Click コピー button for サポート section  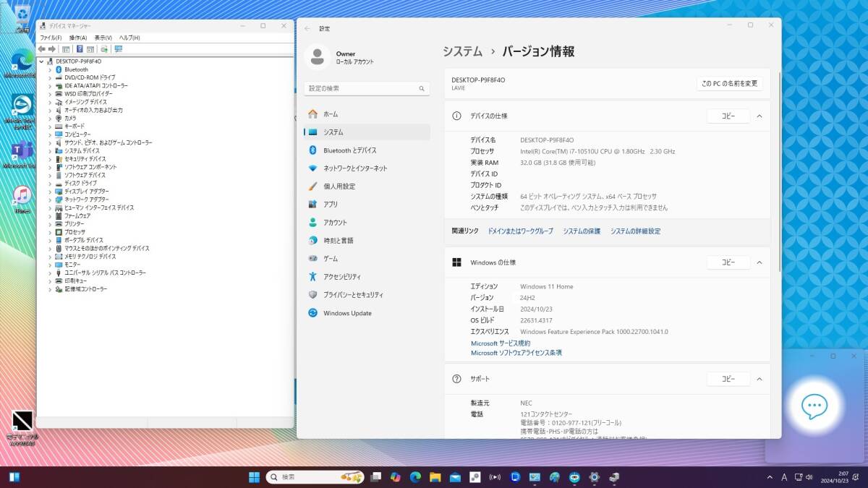click(x=728, y=379)
